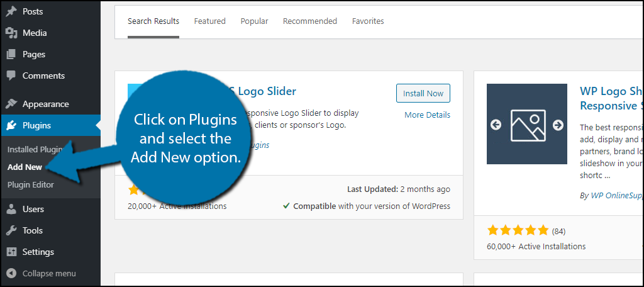Open Users via person icon
The image size is (644, 287).
[11, 210]
